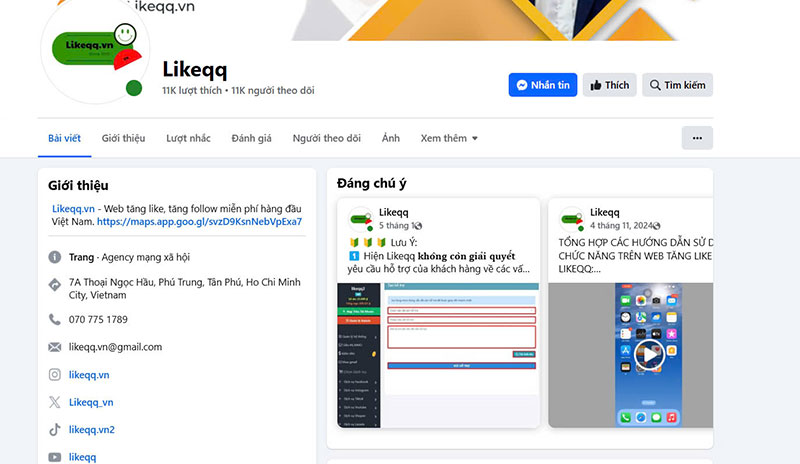Open the maps.app.goo.gl location link
This screenshot has height=464, width=800.
199,222
